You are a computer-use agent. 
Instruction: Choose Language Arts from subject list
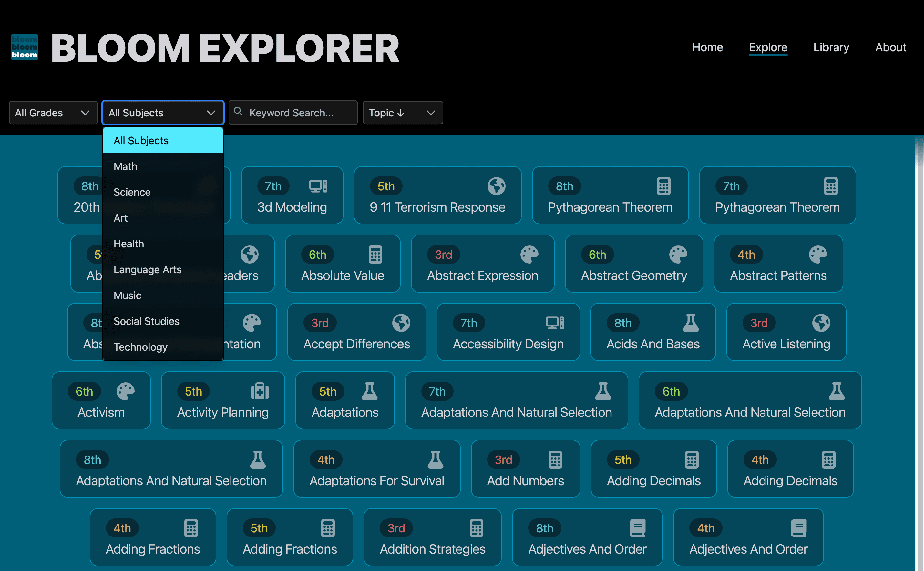(x=163, y=270)
